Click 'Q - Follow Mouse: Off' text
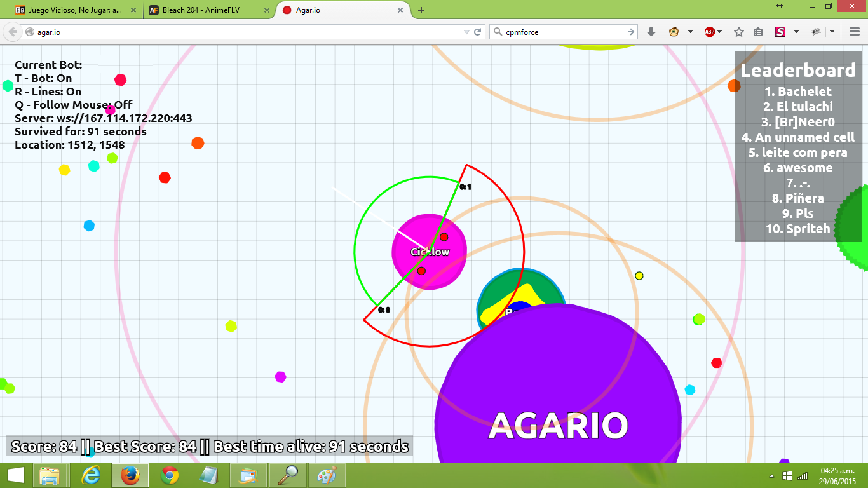 point(74,105)
